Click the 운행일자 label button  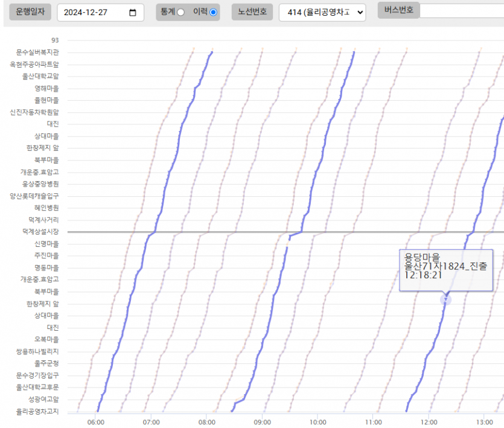30,12
